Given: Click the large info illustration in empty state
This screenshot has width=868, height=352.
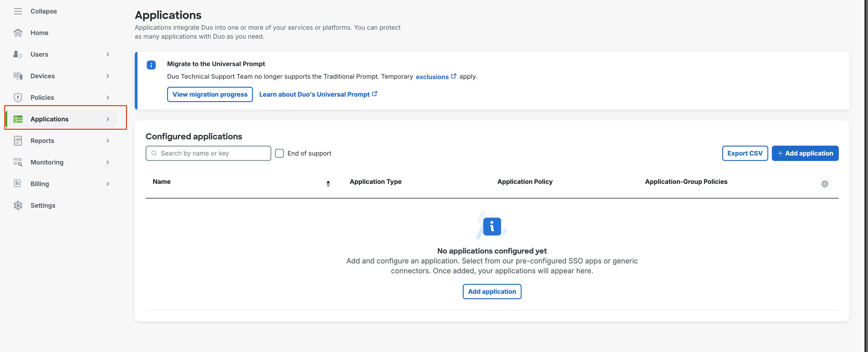Looking at the screenshot, I should point(492,225).
